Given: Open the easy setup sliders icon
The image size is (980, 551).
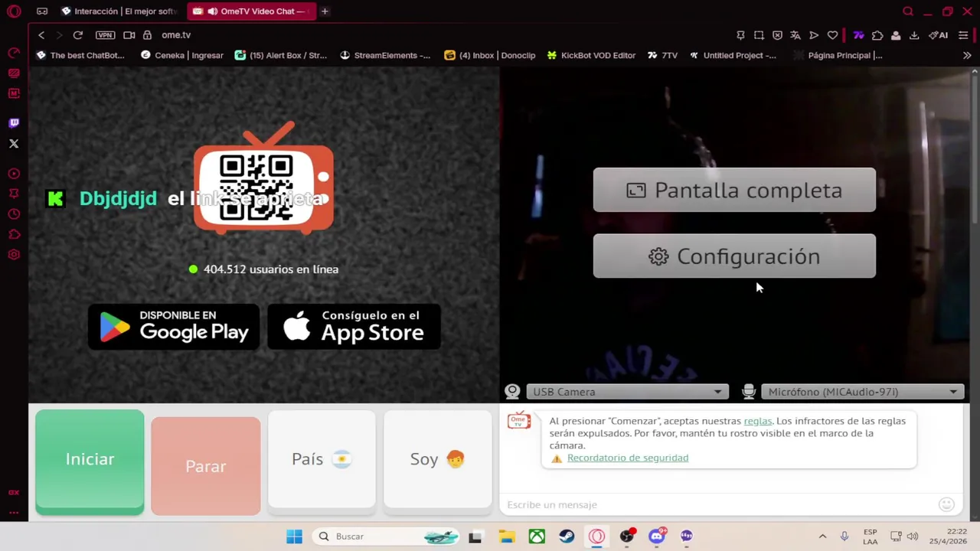Looking at the screenshot, I should 963,35.
